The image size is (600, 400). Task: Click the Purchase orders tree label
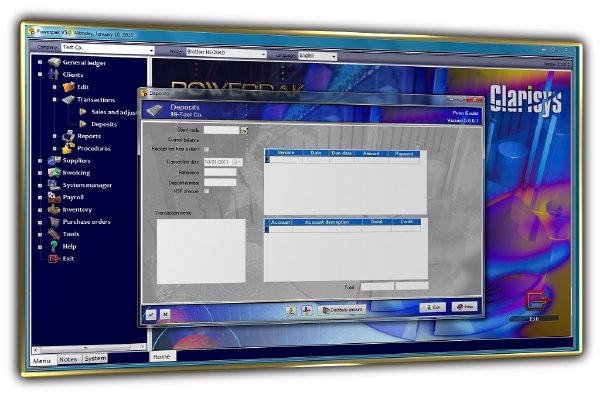[86, 222]
